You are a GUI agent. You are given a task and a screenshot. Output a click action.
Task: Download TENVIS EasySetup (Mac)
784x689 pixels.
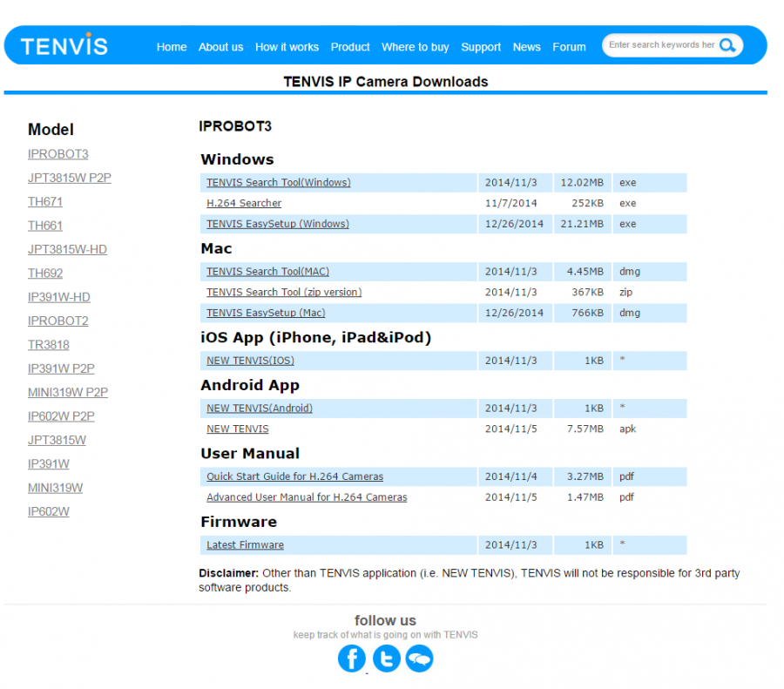click(x=266, y=313)
